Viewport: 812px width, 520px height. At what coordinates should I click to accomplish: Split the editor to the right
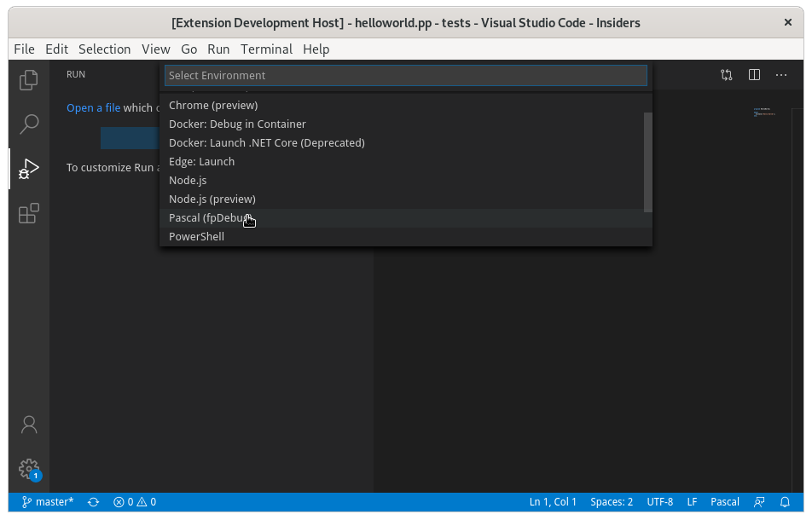755,75
